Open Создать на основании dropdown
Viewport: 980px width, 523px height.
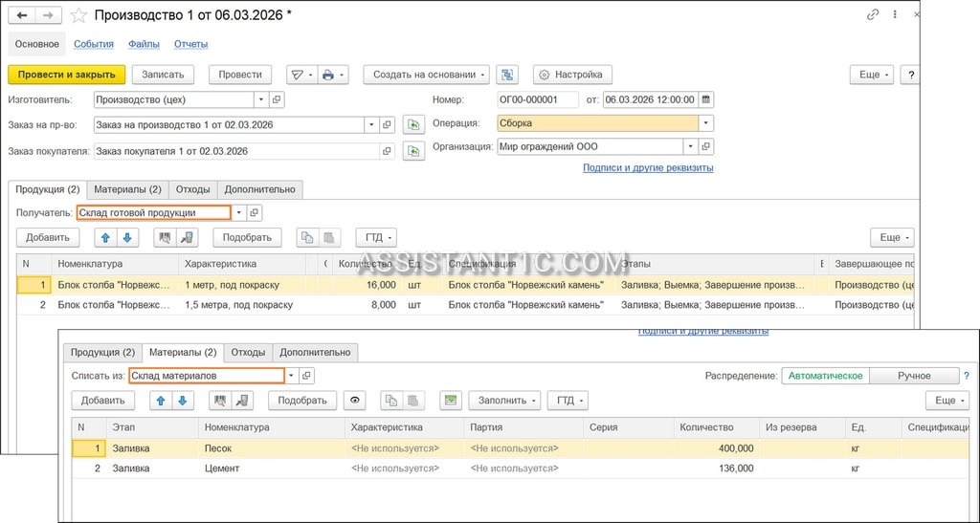pos(428,75)
